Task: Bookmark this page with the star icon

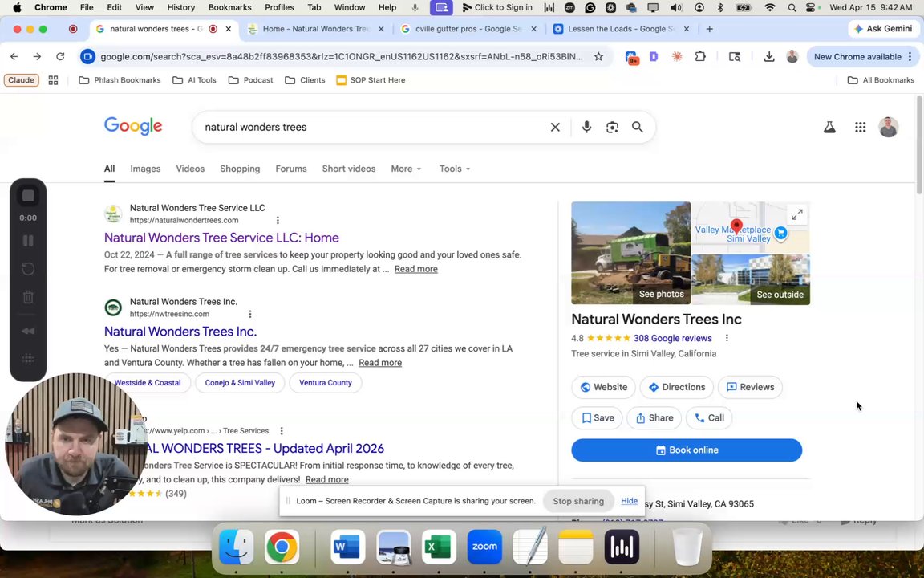Action: pos(598,57)
